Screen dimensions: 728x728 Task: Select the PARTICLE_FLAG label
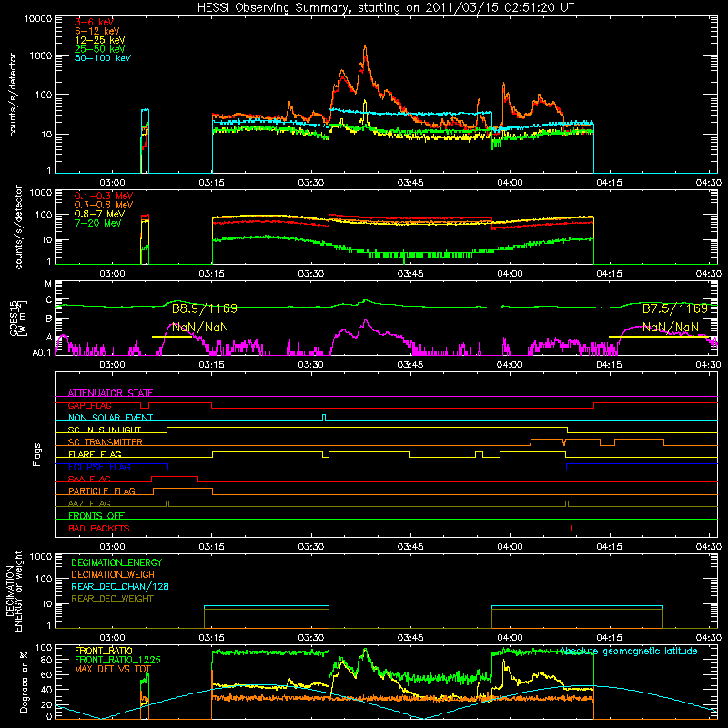tap(102, 490)
